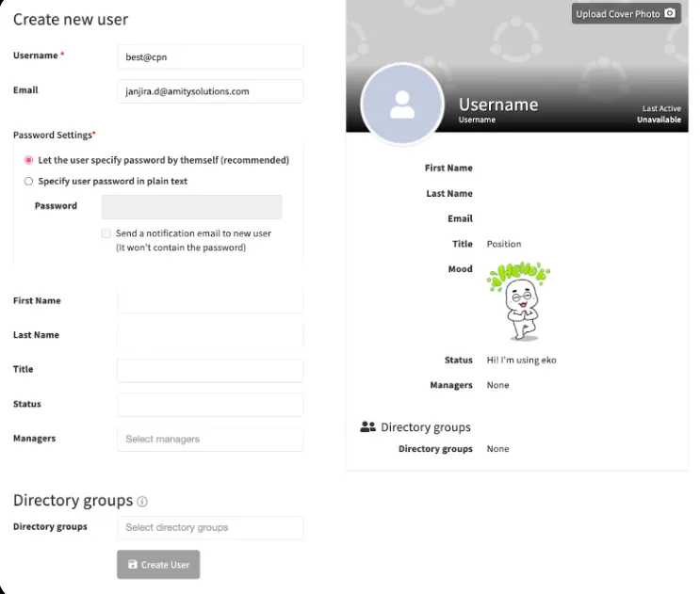The height and width of the screenshot is (594, 700).
Task: Open the Select managers dropdown
Action: tap(210, 440)
